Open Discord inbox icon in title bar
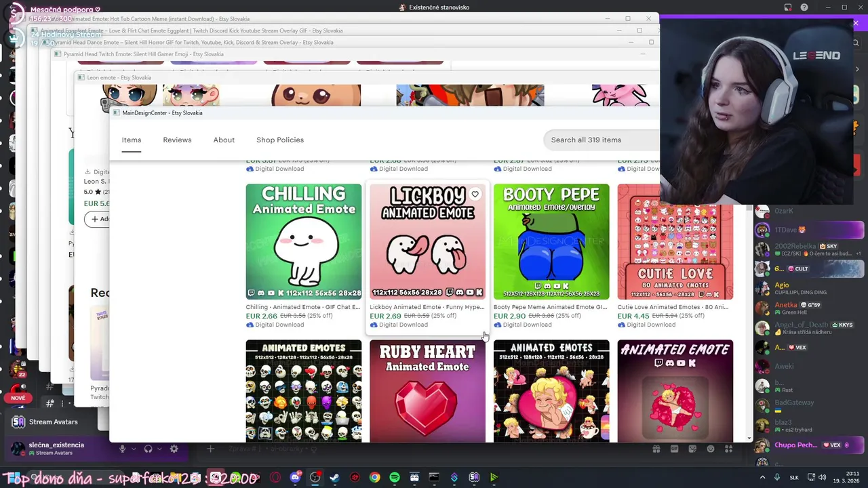 (x=788, y=7)
